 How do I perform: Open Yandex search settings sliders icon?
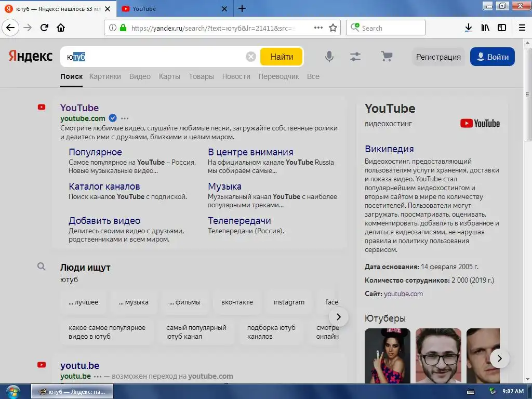coord(355,56)
